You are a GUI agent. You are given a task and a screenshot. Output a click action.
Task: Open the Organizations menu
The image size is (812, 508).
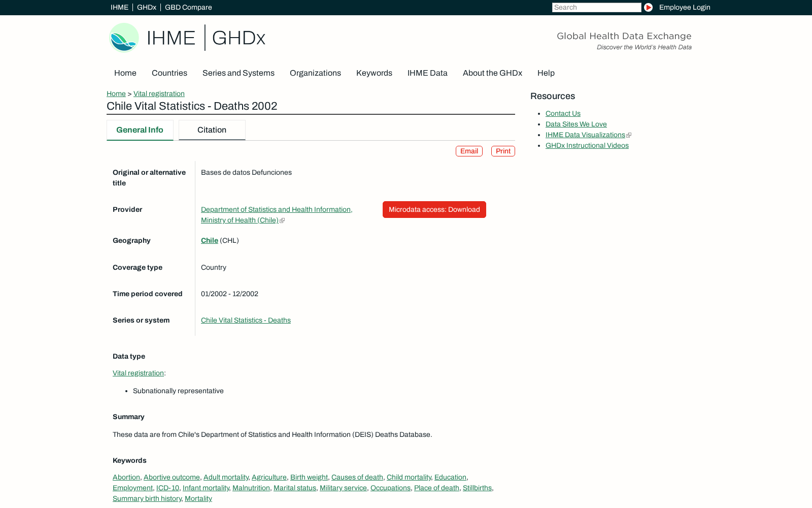pos(315,73)
